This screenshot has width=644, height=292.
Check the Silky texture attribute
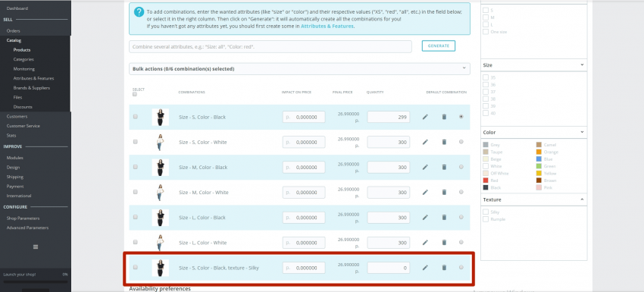pos(486,212)
